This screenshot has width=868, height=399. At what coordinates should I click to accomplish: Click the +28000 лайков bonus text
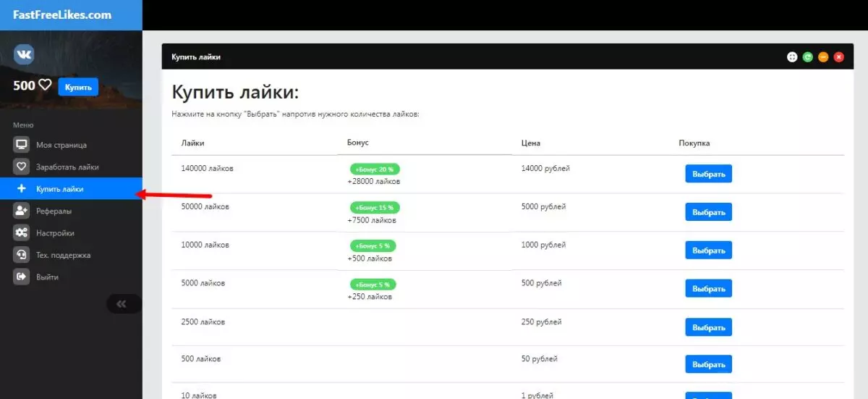[x=374, y=182]
